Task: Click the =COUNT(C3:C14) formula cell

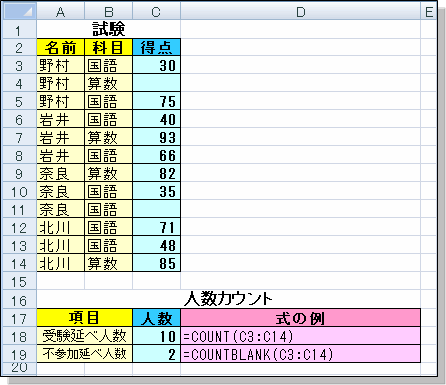Action: (x=300, y=336)
